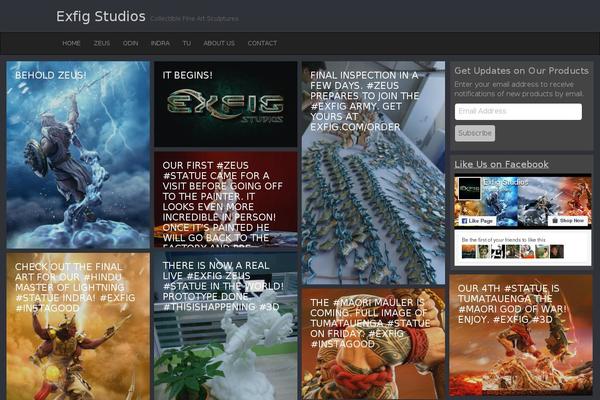This screenshot has width=600, height=400.
Task: Open the ZEUS menu item
Action: click(102, 43)
